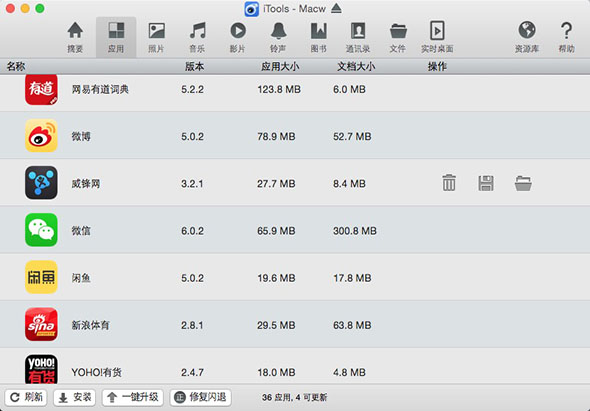Screen dimensions: 590x411
Task: Go to the 音乐 music section
Action: tap(197, 37)
